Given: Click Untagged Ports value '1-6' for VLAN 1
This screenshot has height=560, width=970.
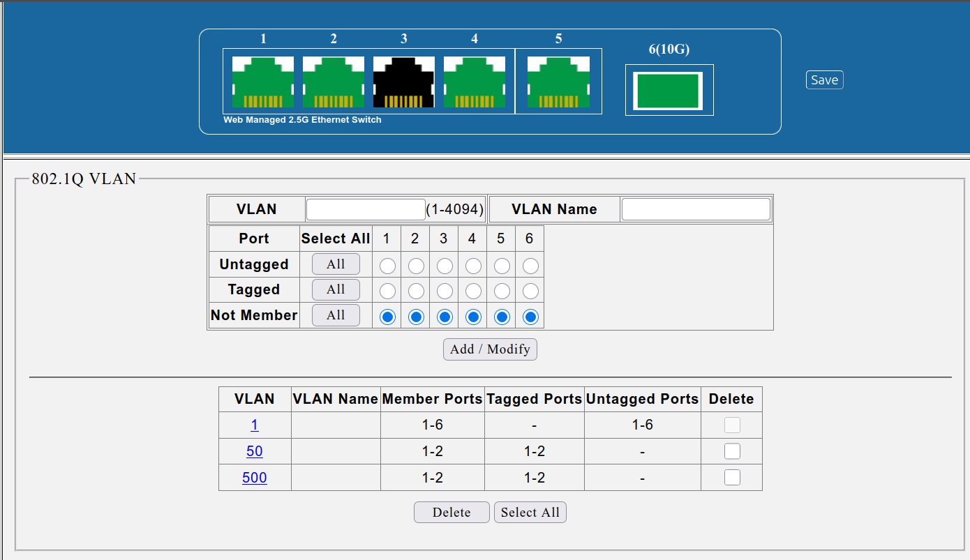Looking at the screenshot, I should coord(643,425).
